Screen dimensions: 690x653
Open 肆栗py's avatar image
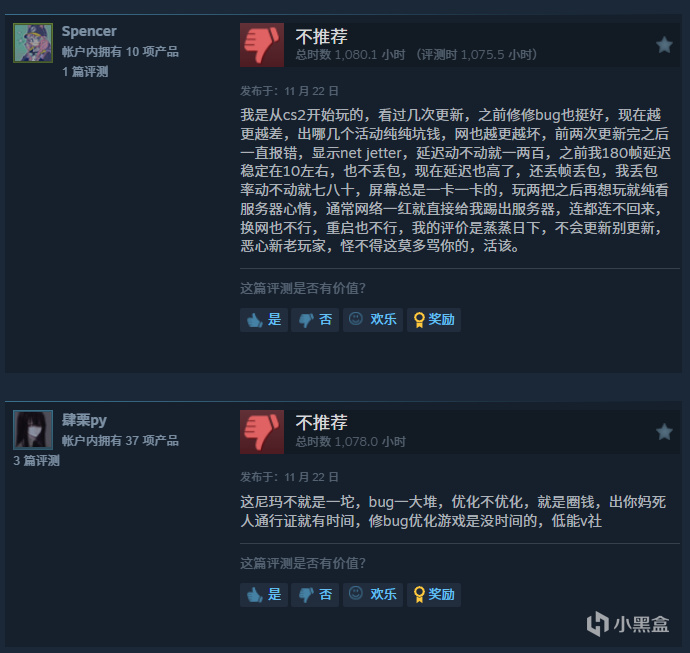point(33,430)
